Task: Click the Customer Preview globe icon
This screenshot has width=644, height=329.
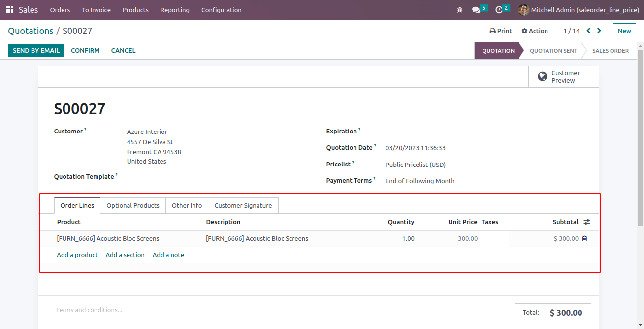Action: coord(542,76)
